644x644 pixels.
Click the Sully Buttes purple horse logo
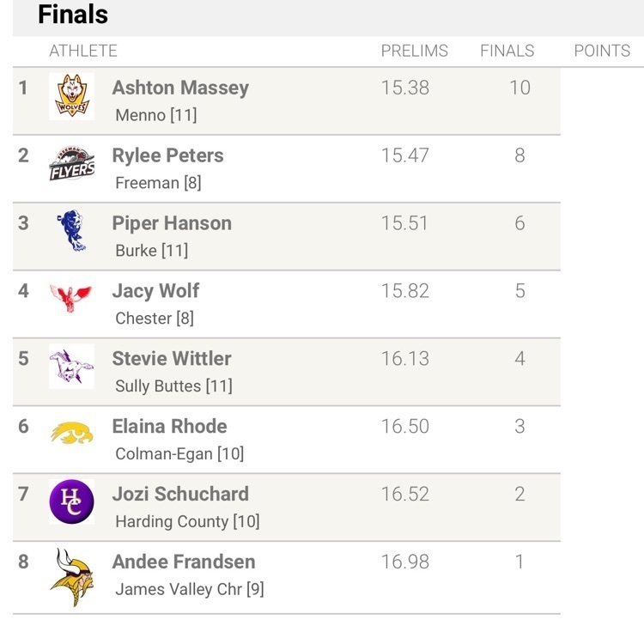pyautogui.click(x=71, y=367)
